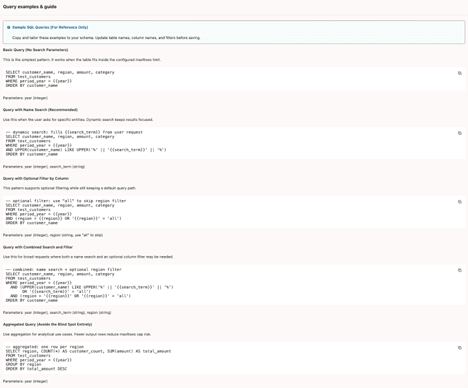
Task: Click '-- aggregated: one row per region' comment
Action: tap(45, 347)
